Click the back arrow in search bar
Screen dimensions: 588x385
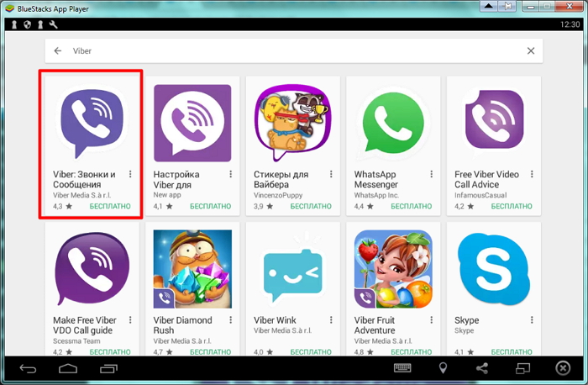[58, 51]
